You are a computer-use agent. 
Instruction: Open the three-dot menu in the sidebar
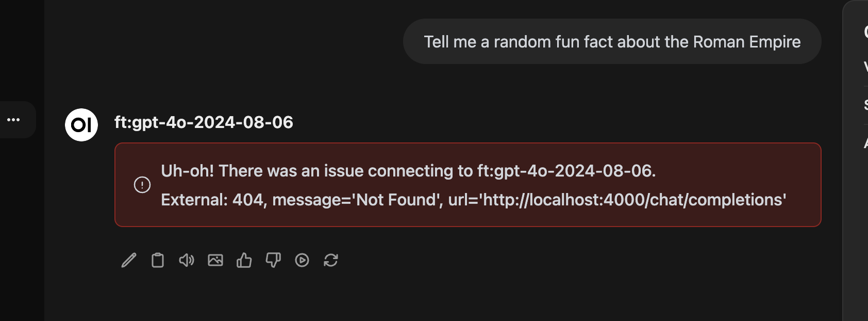(13, 120)
